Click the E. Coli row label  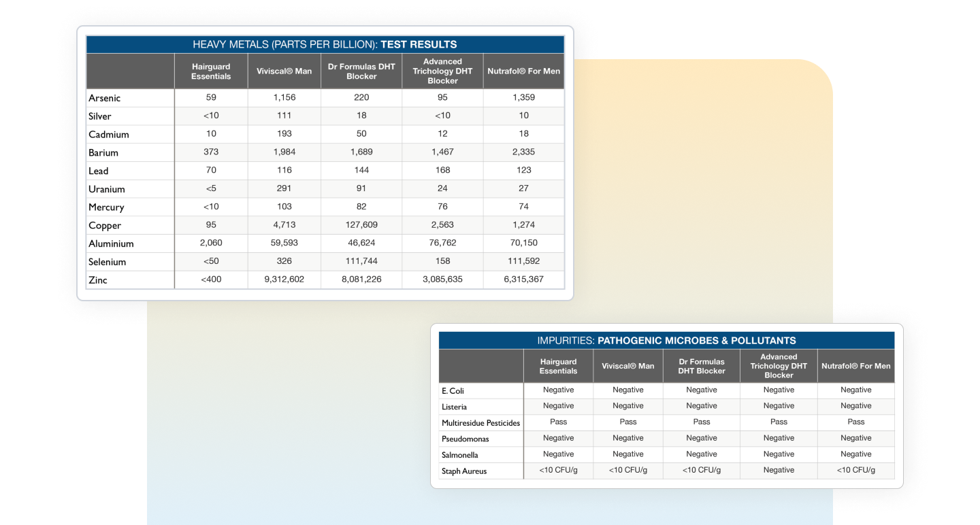(x=453, y=391)
